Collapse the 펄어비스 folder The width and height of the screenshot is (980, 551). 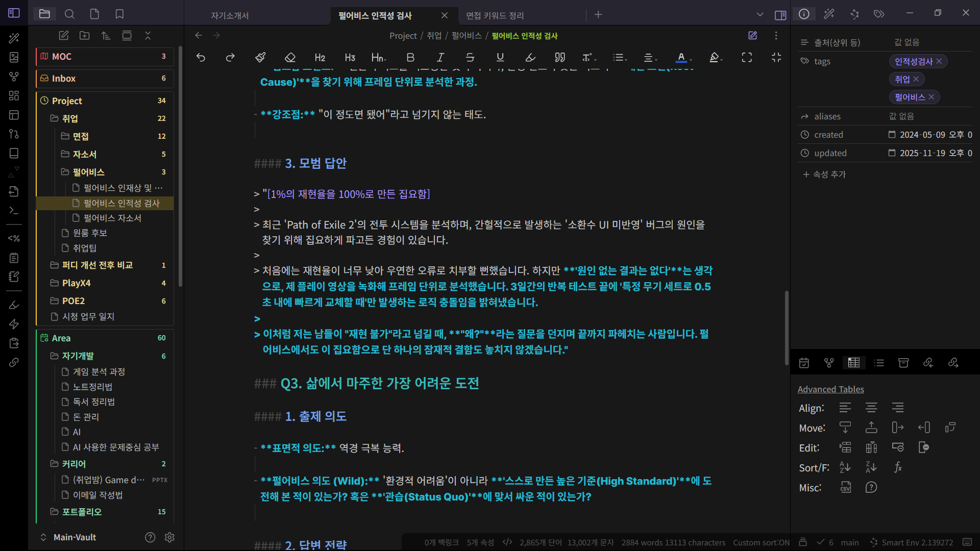click(x=88, y=172)
